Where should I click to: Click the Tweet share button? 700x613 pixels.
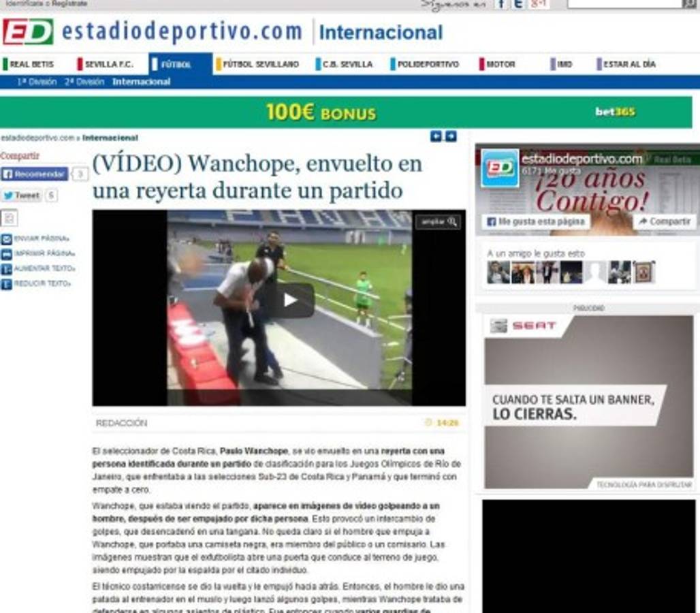point(22,195)
